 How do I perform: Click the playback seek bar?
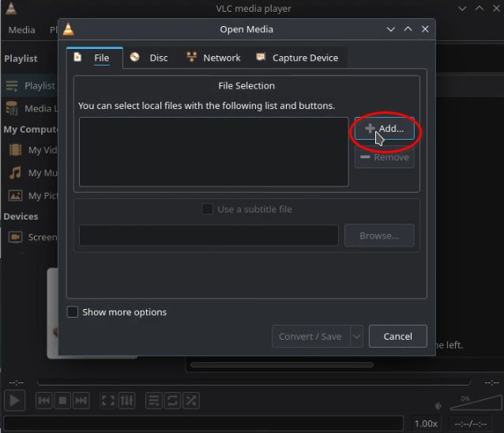click(x=254, y=382)
